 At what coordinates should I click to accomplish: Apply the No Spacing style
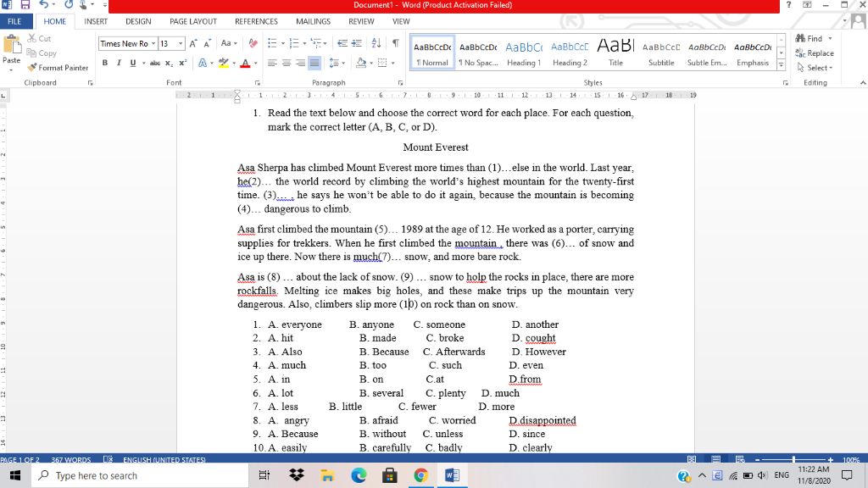click(478, 53)
